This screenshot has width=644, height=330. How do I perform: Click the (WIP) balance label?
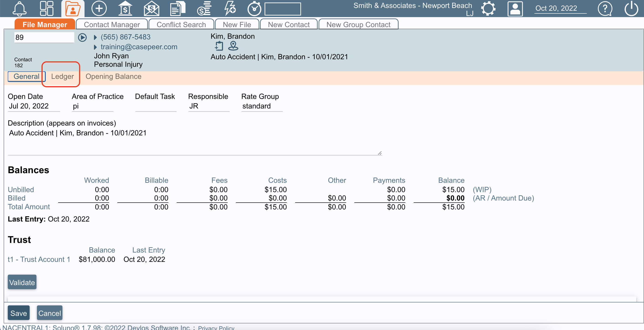tap(482, 190)
